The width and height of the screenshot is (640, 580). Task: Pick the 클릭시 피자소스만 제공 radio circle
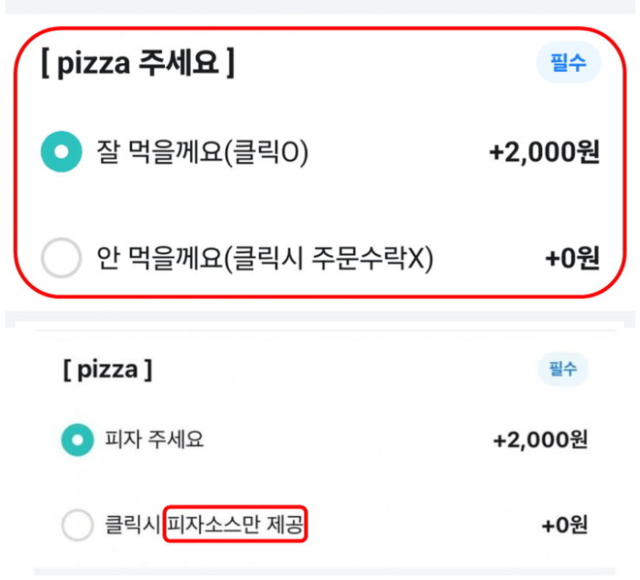pyautogui.click(x=78, y=525)
